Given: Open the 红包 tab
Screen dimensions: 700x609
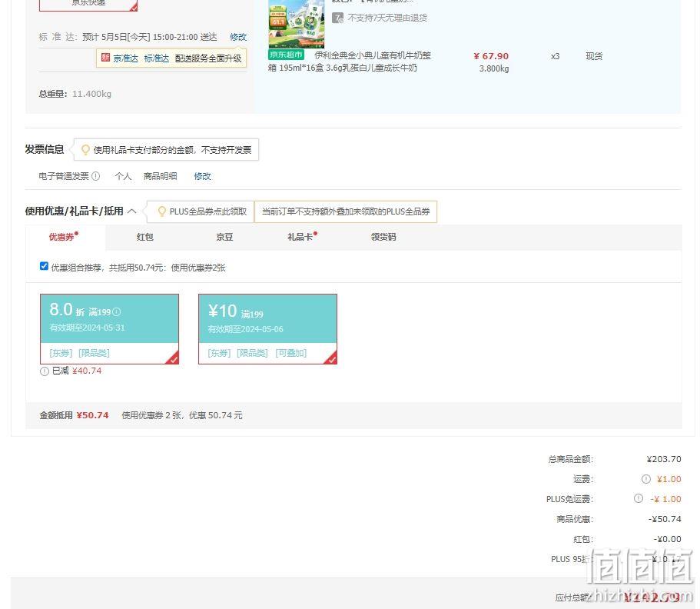Looking at the screenshot, I should pyautogui.click(x=144, y=237).
